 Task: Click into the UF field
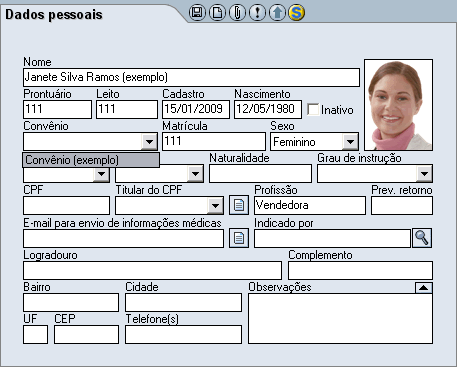pyautogui.click(x=35, y=334)
